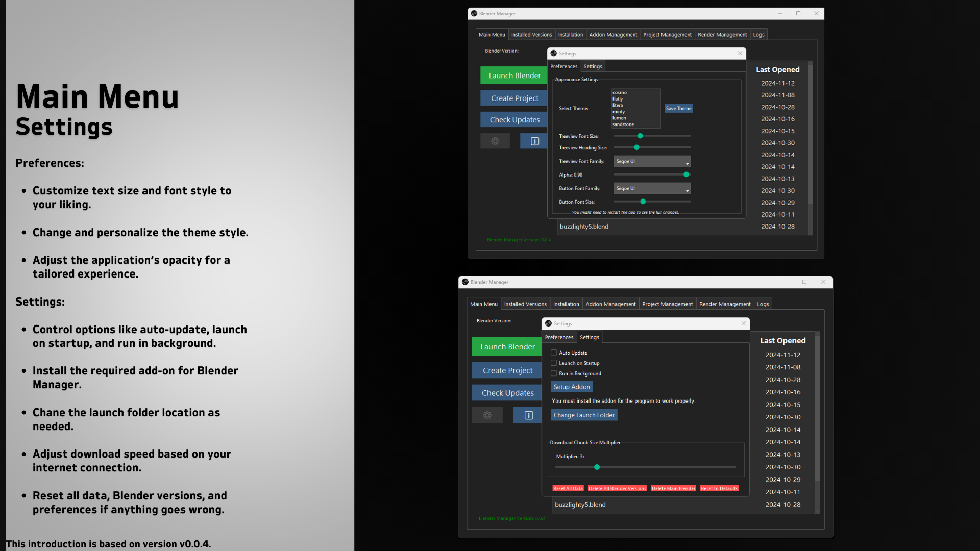
Task: Close the upper Settings dialog with X
Action: (x=740, y=53)
